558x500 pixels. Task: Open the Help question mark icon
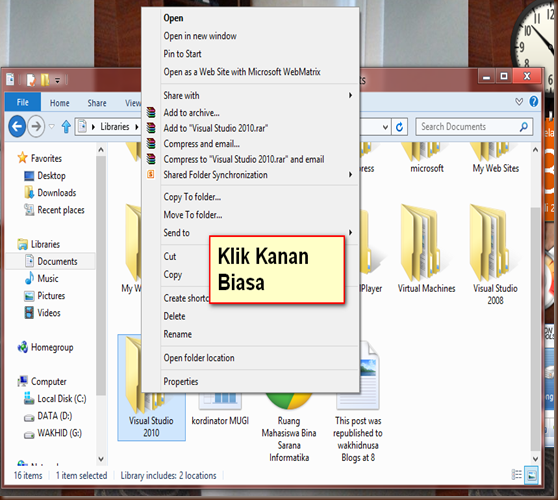533,102
